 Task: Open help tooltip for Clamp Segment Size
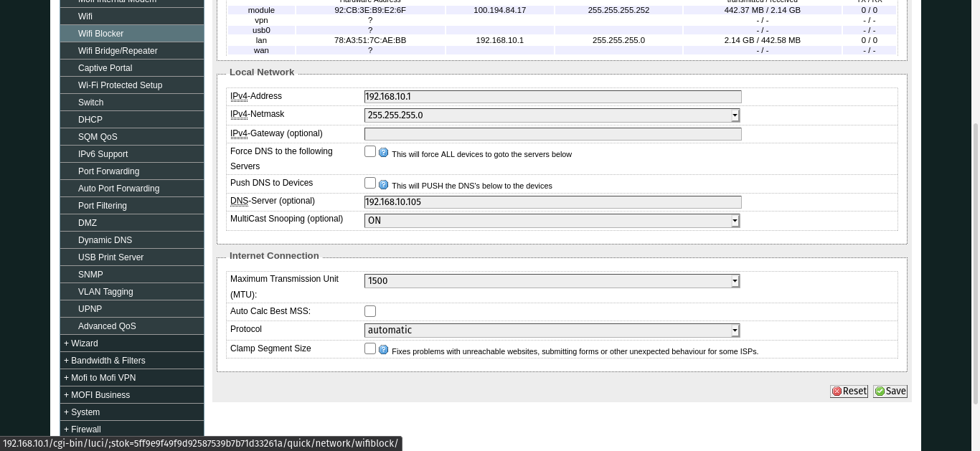click(x=383, y=349)
